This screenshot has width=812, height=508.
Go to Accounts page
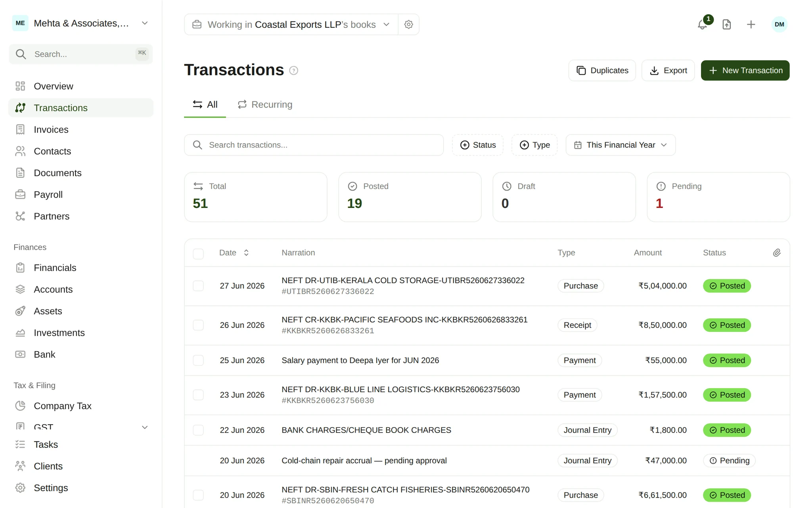click(x=81, y=289)
